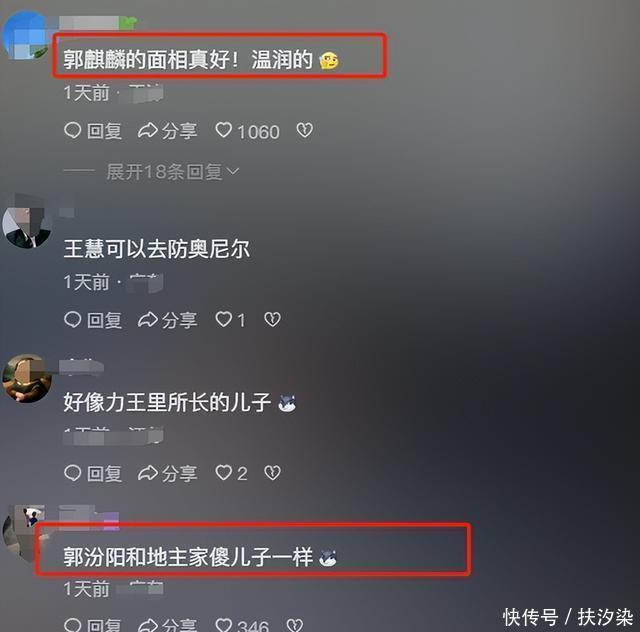Screen dimensions: 640x632
Task: Share the 王慧可以去防奥尼尔 comment
Action: pos(167,320)
